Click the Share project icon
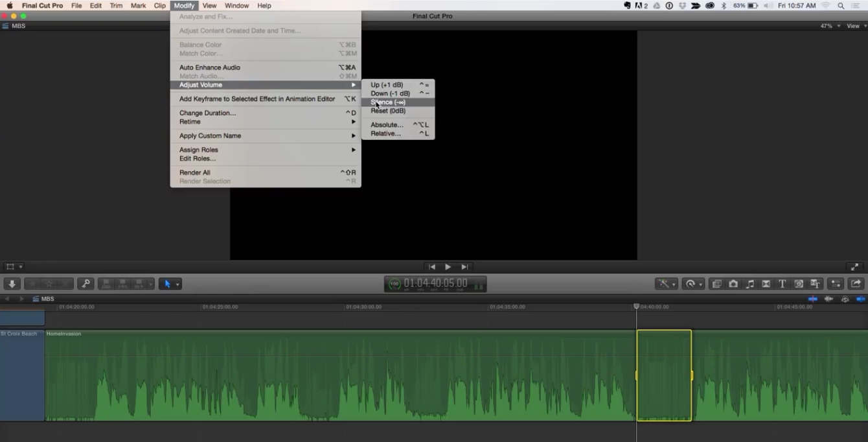This screenshot has width=868, height=442. (856, 284)
